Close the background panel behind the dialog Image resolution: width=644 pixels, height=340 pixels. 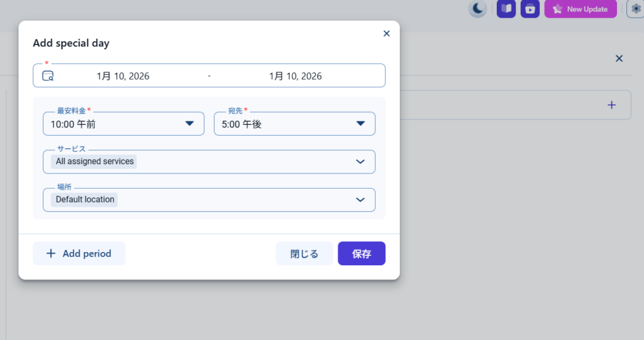pos(619,58)
